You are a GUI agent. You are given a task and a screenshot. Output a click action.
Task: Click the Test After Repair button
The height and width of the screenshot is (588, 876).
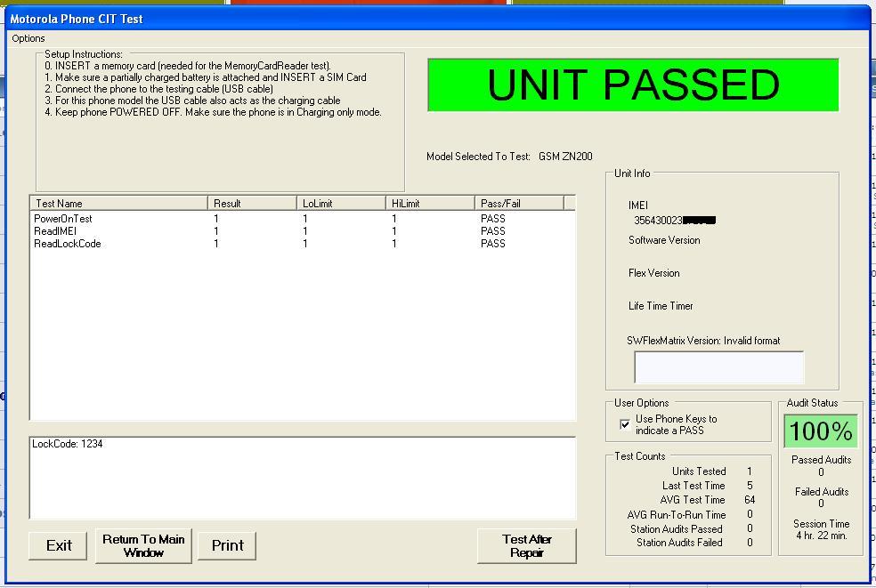526,545
